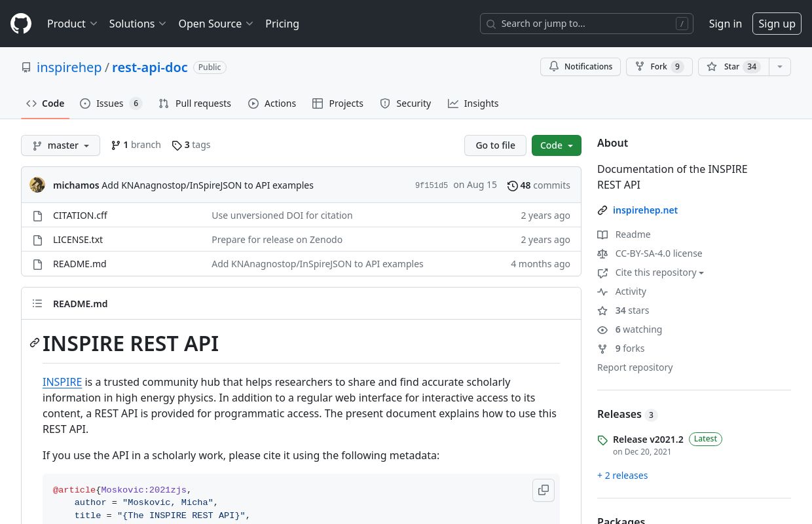Open the star lists dropdown arrow

coord(779,67)
